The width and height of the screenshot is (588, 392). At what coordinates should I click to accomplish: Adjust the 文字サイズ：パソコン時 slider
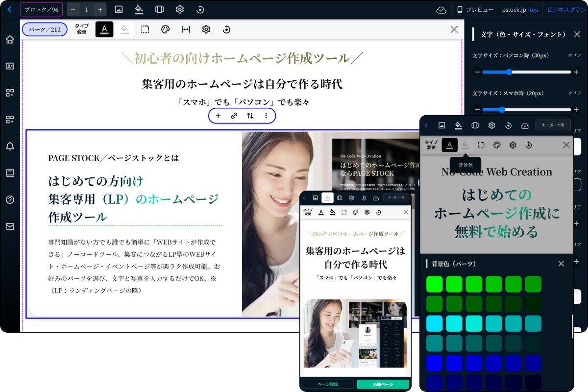pyautogui.click(x=526, y=72)
